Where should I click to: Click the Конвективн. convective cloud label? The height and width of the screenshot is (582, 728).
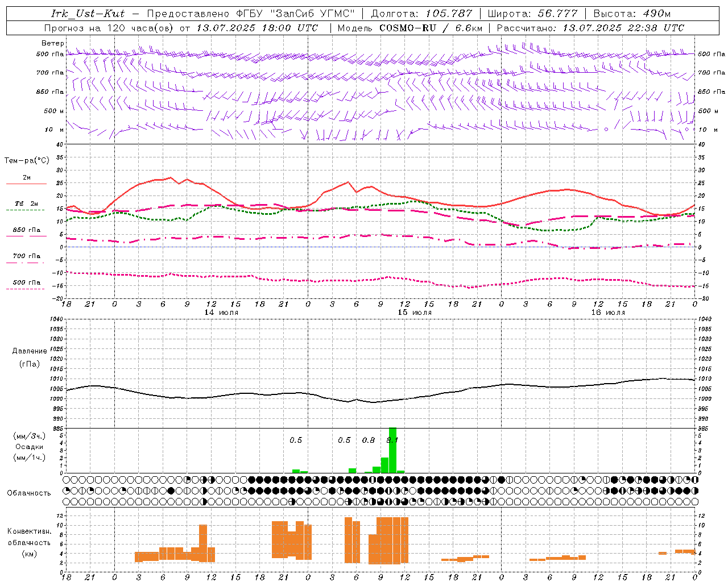click(x=29, y=531)
